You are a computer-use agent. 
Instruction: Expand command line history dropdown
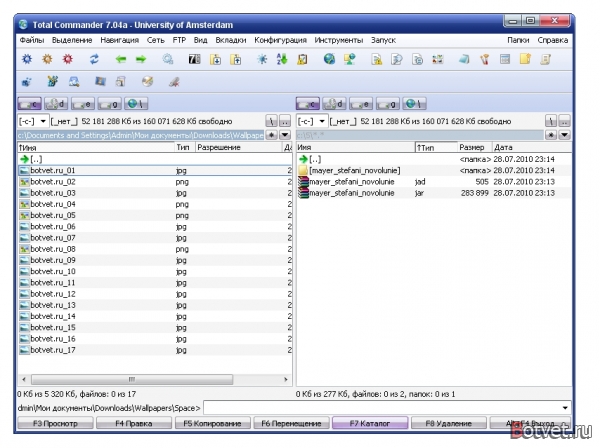pyautogui.click(x=565, y=408)
